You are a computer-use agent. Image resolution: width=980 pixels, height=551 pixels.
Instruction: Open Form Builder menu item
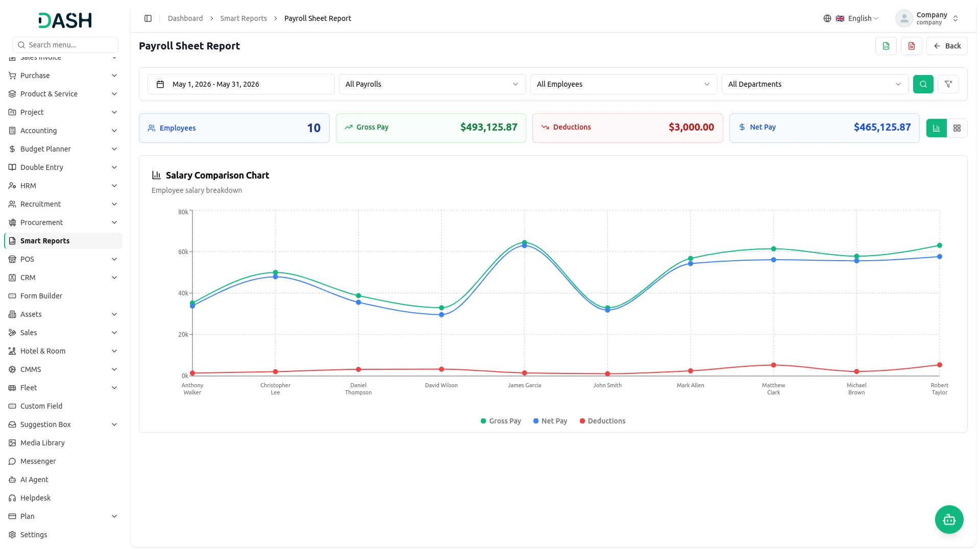(63, 296)
